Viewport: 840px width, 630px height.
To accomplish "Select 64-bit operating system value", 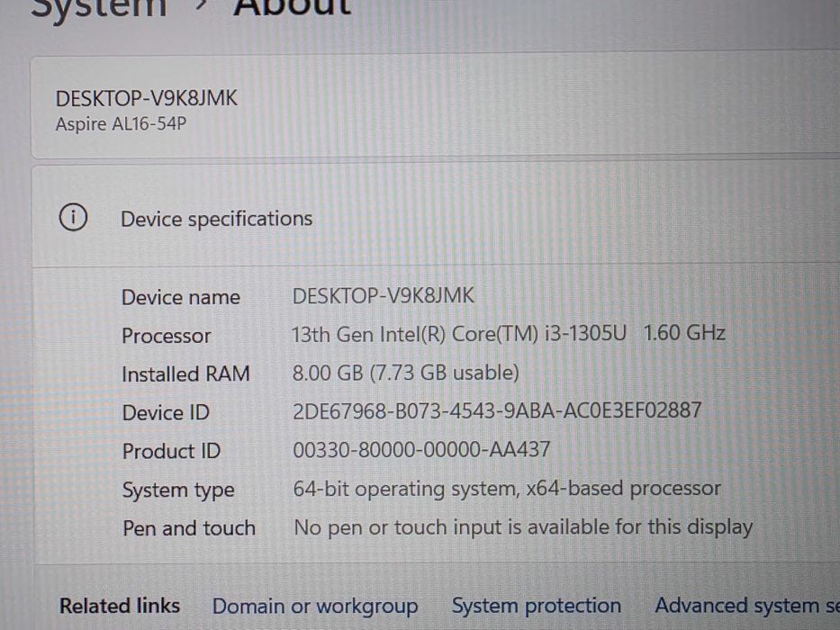I will (507, 489).
